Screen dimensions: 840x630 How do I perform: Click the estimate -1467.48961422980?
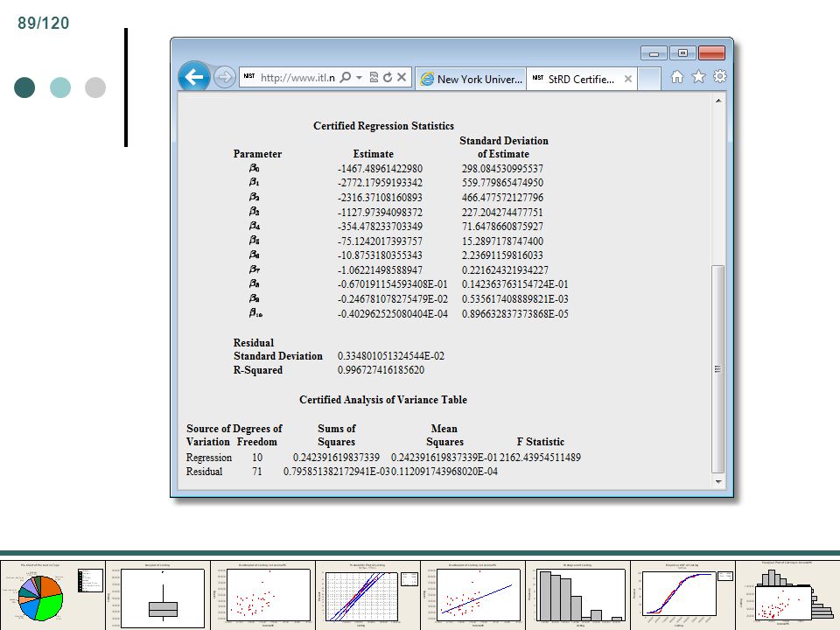[380, 168]
